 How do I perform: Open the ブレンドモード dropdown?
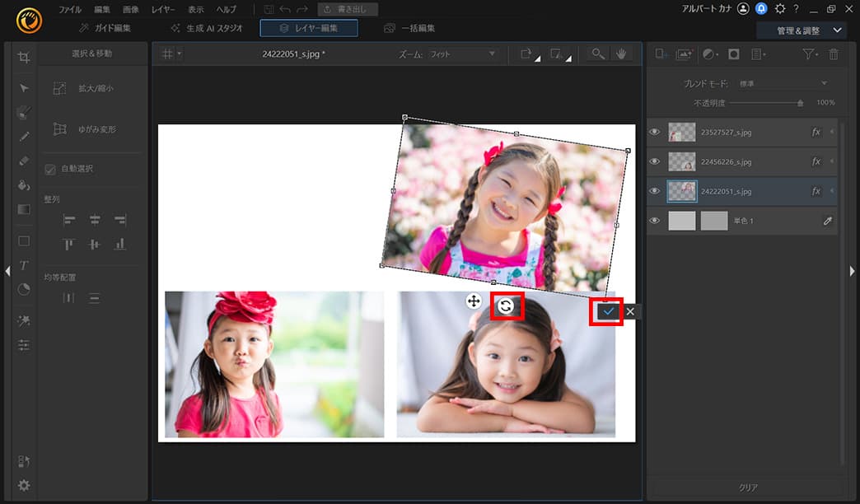click(x=824, y=82)
